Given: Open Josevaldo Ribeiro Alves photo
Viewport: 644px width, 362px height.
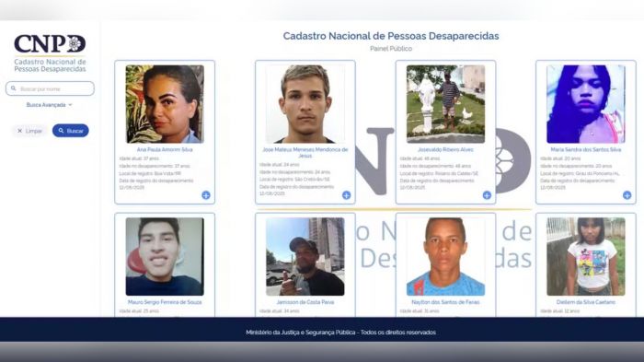Looking at the screenshot, I should (x=445, y=104).
